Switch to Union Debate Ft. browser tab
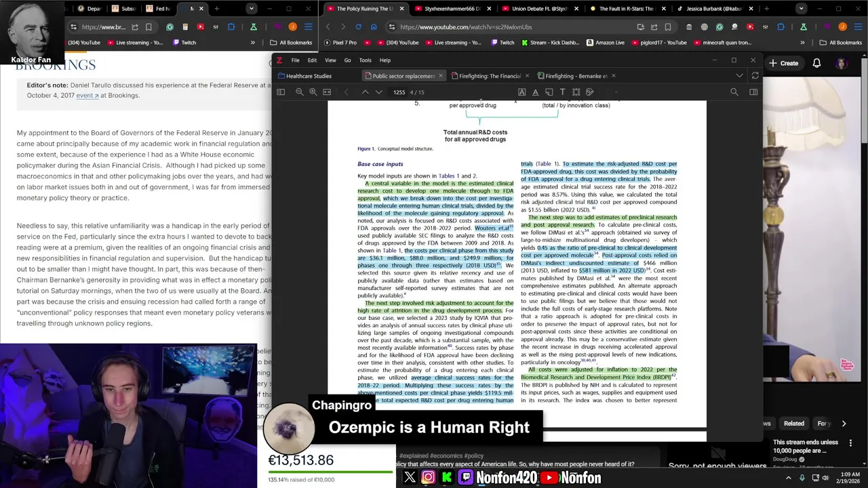This screenshot has width=868, height=488. (x=540, y=9)
